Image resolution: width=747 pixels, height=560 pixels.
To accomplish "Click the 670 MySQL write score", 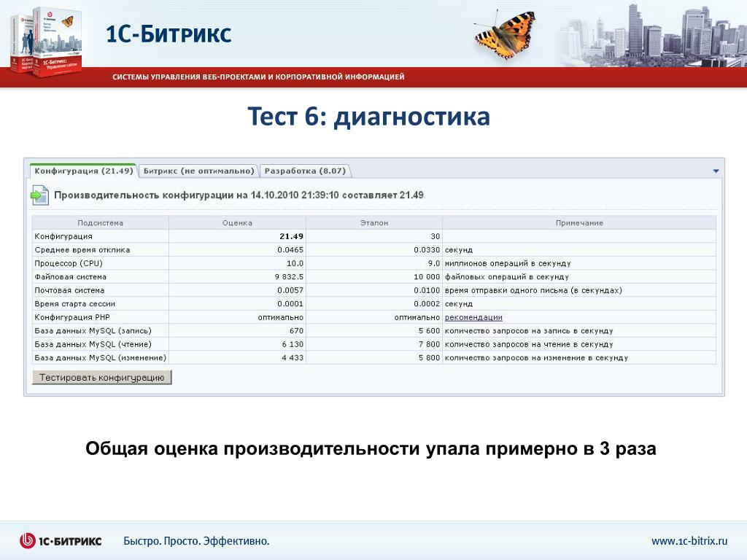I will point(296,331).
